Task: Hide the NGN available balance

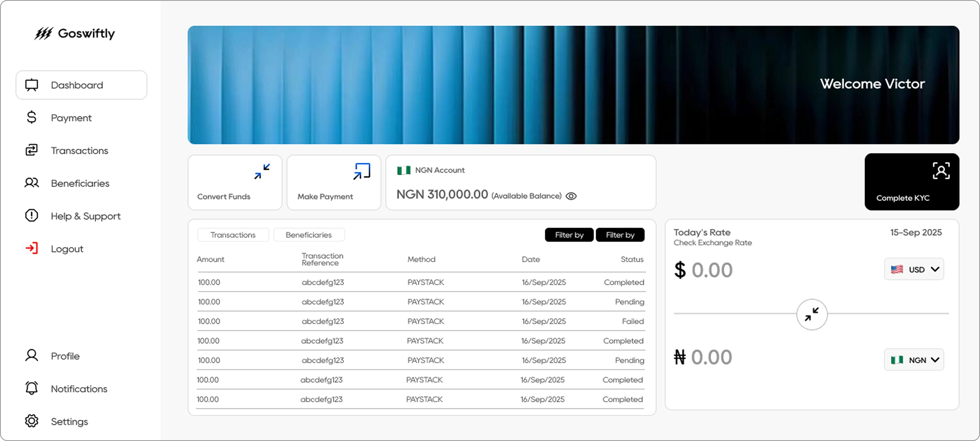Action: [x=571, y=196]
